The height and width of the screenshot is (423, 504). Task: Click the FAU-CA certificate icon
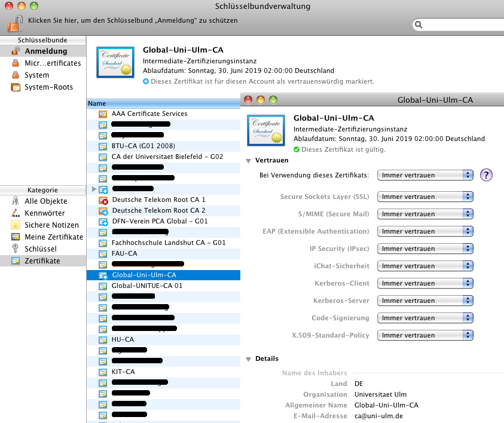(103, 254)
